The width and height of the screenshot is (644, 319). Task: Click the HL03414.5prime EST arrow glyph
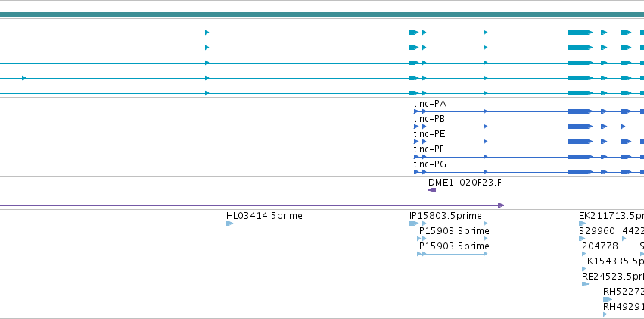pyautogui.click(x=229, y=224)
